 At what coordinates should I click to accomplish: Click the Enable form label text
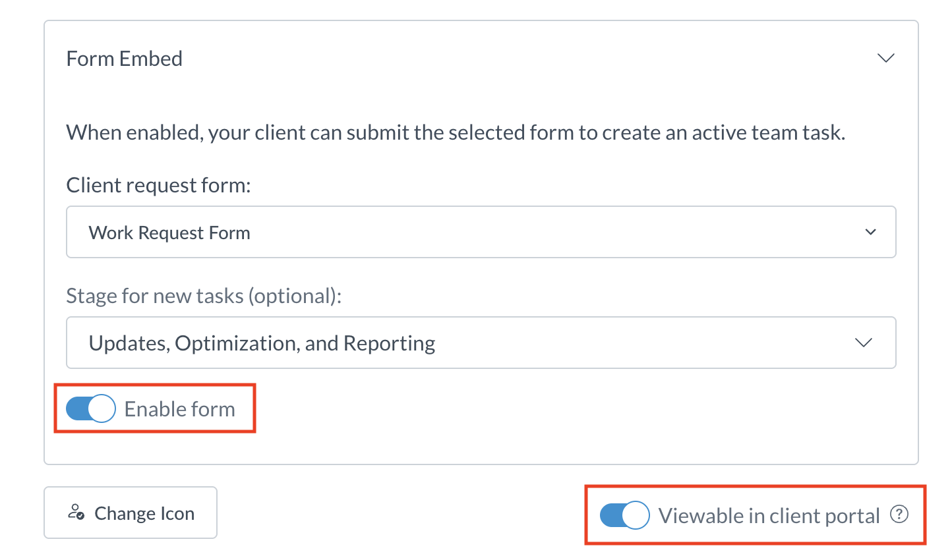coord(179,409)
